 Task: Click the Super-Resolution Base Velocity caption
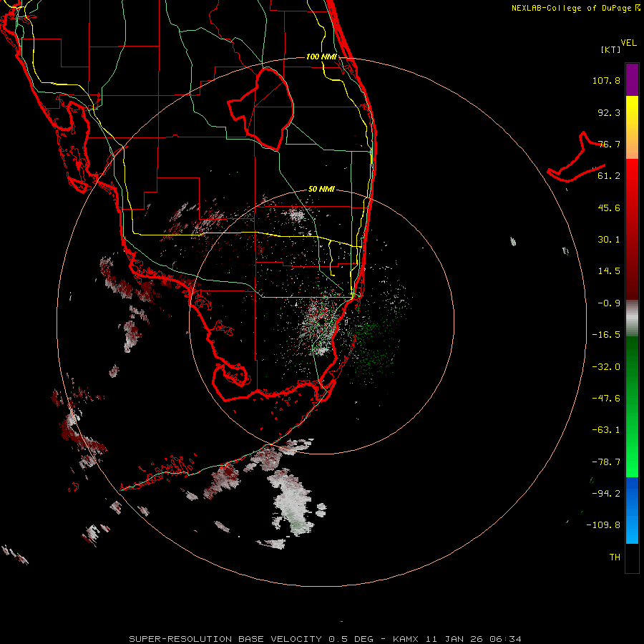pos(325,639)
